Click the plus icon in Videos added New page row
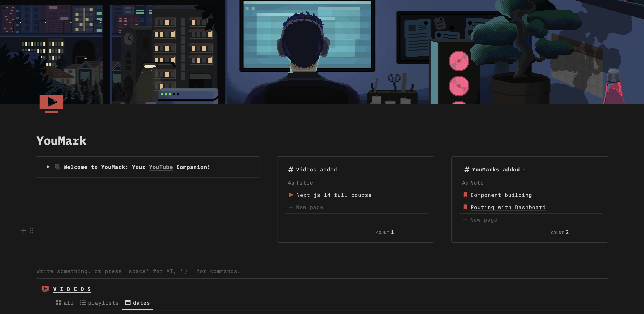 pos(291,207)
